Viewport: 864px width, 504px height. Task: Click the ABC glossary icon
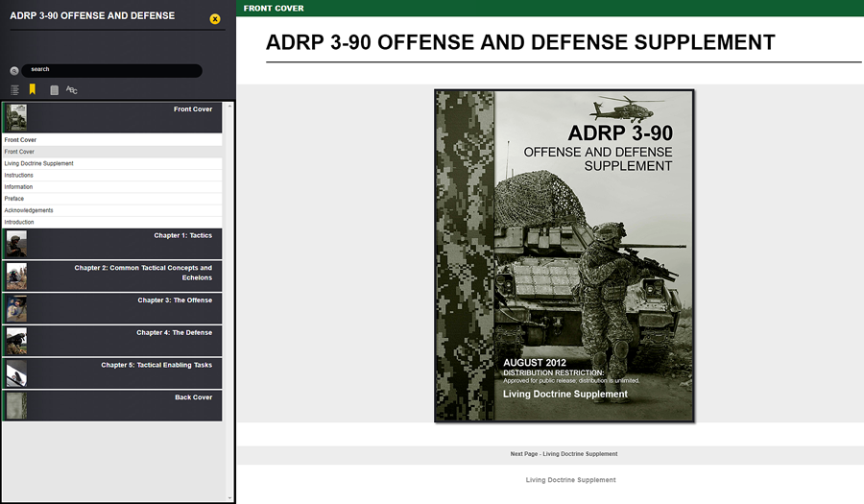coord(72,90)
